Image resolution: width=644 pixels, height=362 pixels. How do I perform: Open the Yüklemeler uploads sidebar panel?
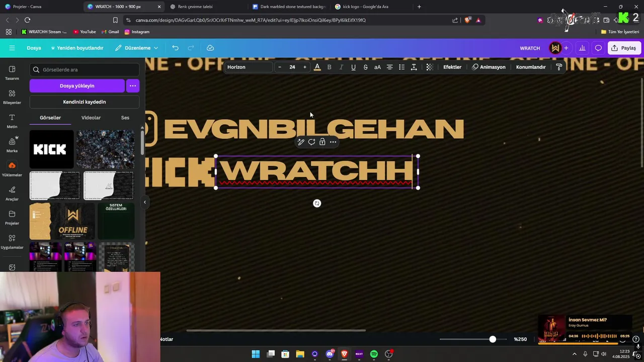(12, 169)
